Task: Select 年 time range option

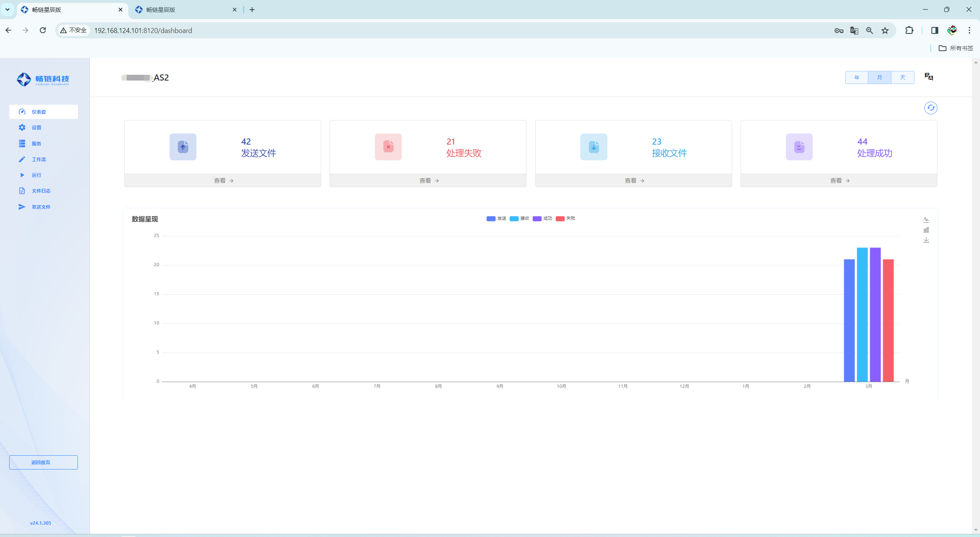Action: pos(856,77)
